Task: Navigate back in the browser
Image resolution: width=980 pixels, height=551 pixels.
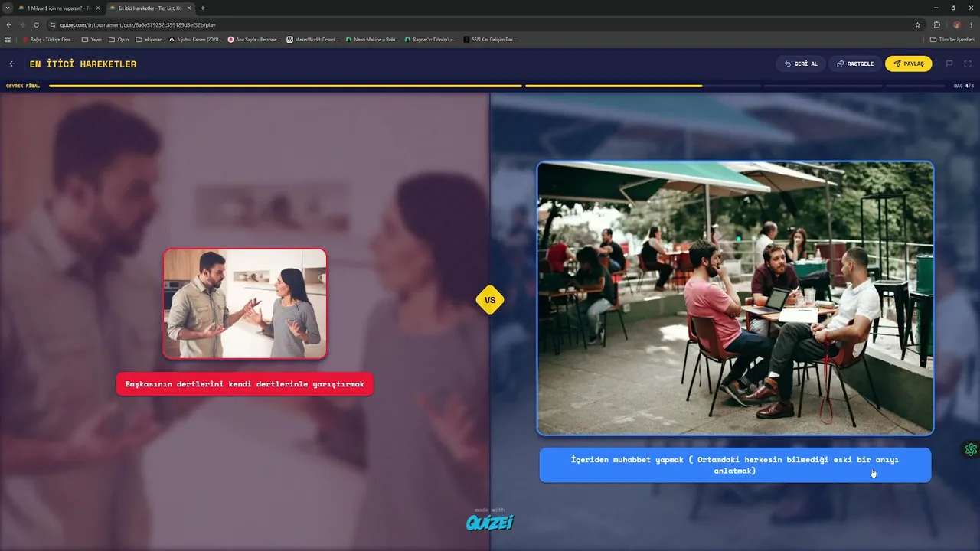Action: pos(8,24)
